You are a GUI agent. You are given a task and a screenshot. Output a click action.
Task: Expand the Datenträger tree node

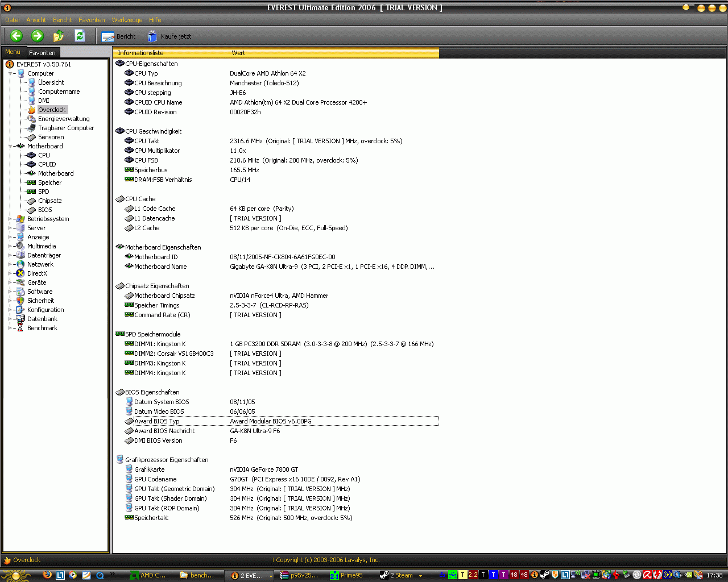click(x=10, y=255)
